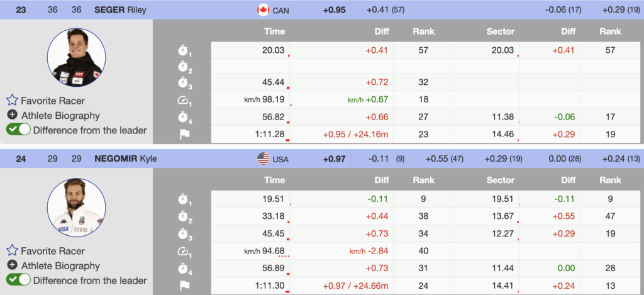The width and height of the screenshot is (644, 295).
Task: Click plus icon for Seger's Athlete Biography
Action: point(12,115)
